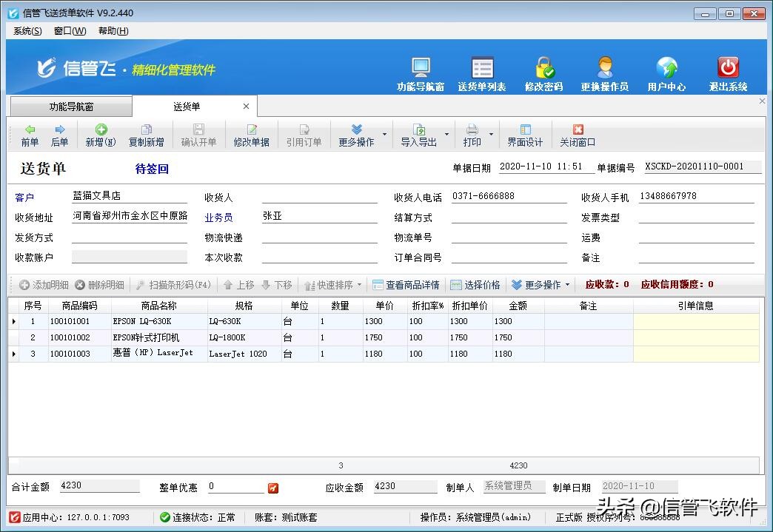Image resolution: width=773 pixels, height=532 pixels.
Task: Click the 更换操作员 switch operator icon
Action: [606, 70]
